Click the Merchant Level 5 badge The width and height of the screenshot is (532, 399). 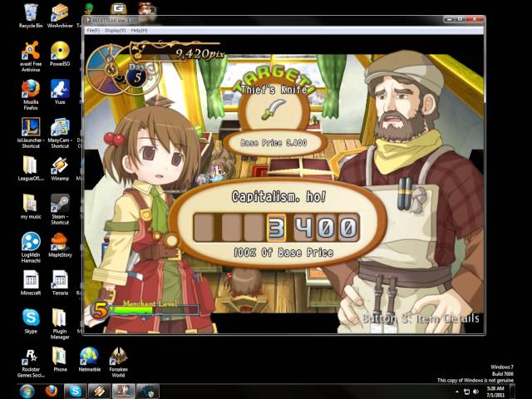100,310
